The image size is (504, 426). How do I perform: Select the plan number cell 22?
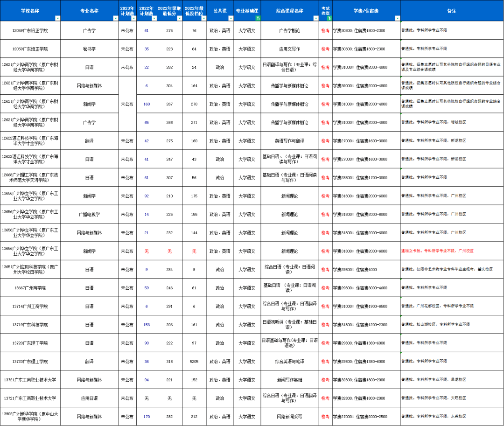pyautogui.click(x=147, y=67)
